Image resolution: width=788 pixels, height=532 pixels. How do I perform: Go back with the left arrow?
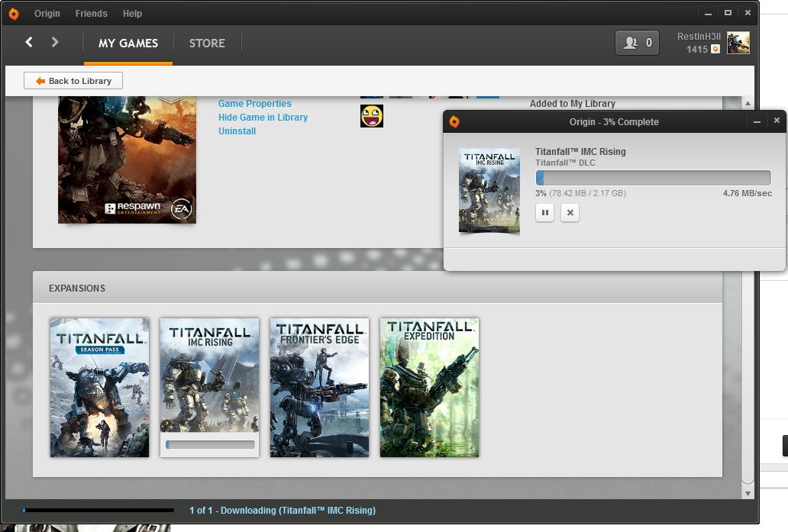[29, 42]
